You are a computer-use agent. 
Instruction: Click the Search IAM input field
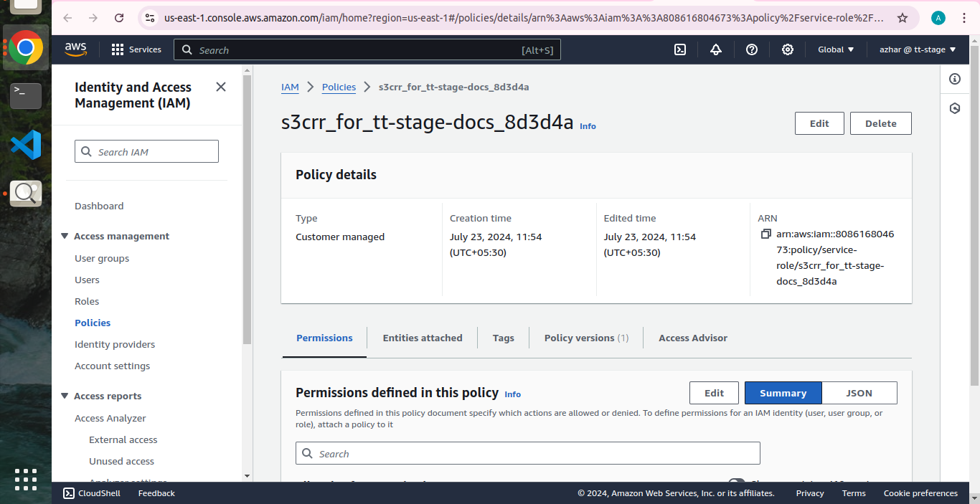(x=146, y=152)
